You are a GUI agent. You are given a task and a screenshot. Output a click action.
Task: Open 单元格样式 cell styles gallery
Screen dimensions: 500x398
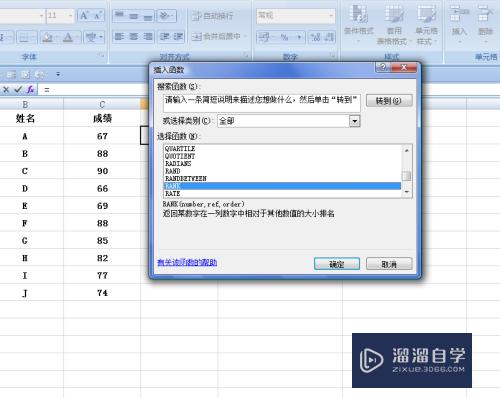tap(426, 24)
